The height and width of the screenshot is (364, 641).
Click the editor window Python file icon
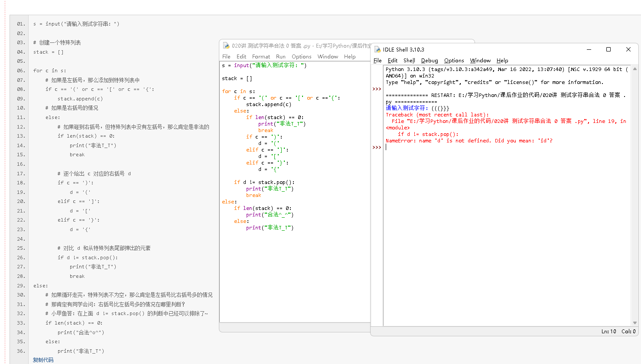point(226,45)
